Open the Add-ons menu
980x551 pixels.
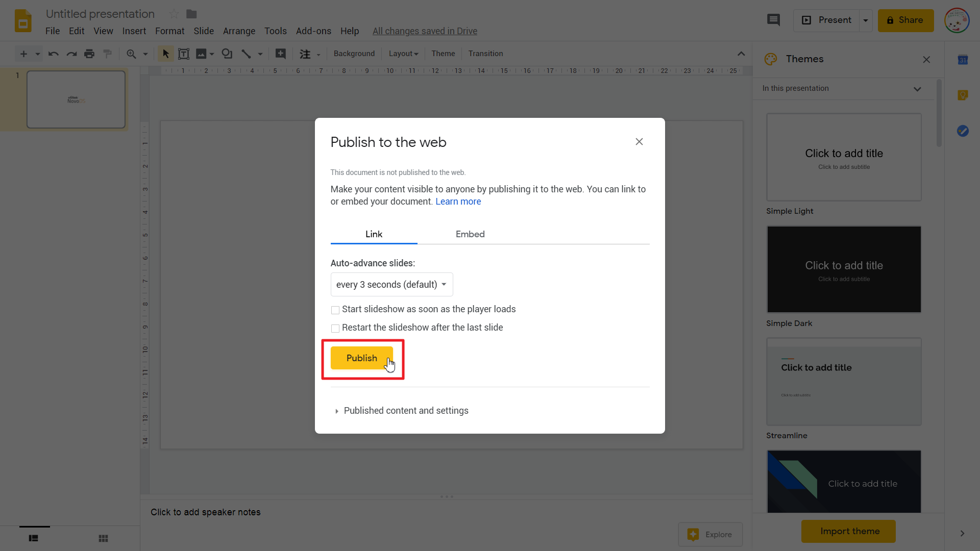pos(313,31)
